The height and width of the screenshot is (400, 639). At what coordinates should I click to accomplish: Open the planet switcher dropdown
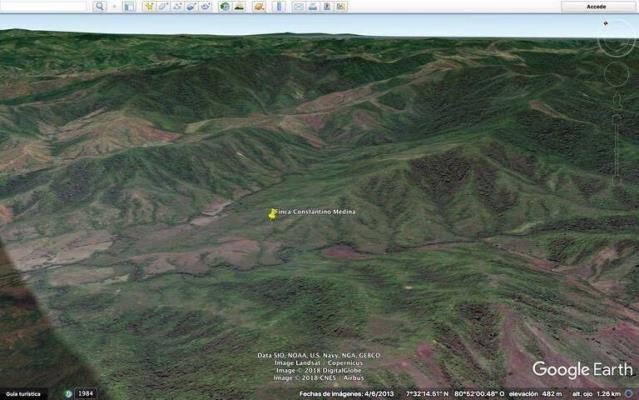click(259, 6)
